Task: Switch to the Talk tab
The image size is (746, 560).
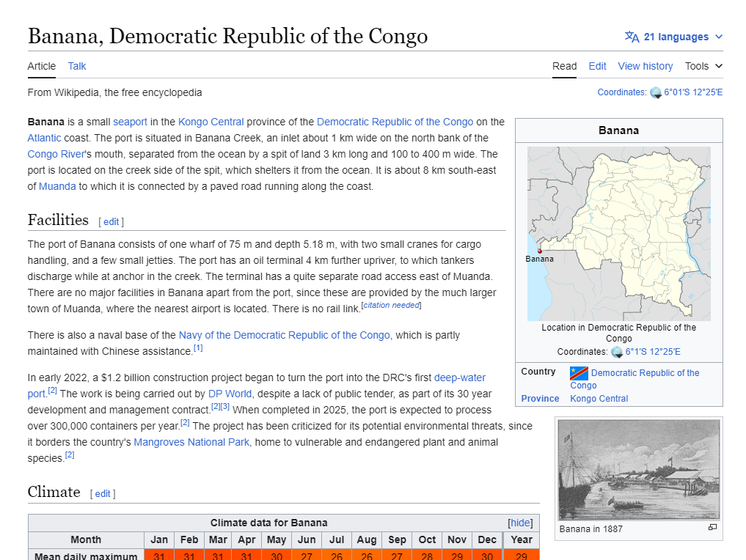Action: (x=77, y=66)
